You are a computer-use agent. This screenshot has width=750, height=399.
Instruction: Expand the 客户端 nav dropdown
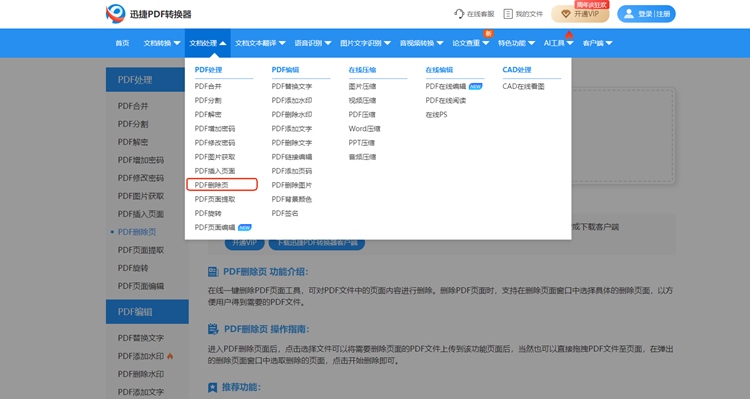pos(597,43)
